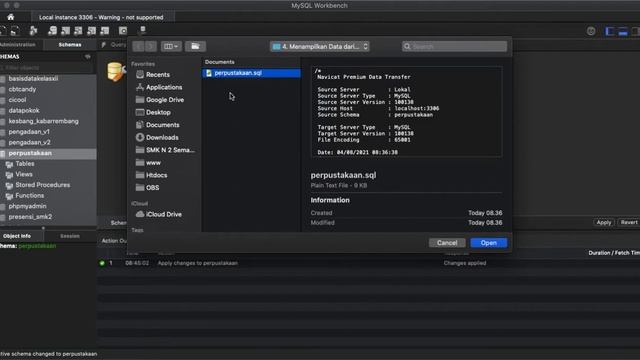The height and width of the screenshot is (360, 640).
Task: Click create function toolbar icon
Action: point(104,31)
